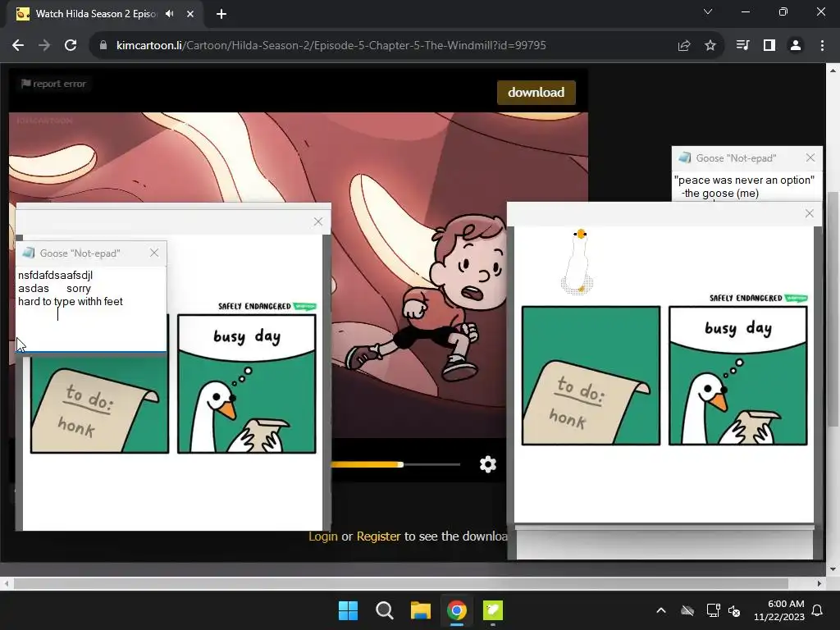
Task: Click the report error flag link
Action: coord(53,84)
